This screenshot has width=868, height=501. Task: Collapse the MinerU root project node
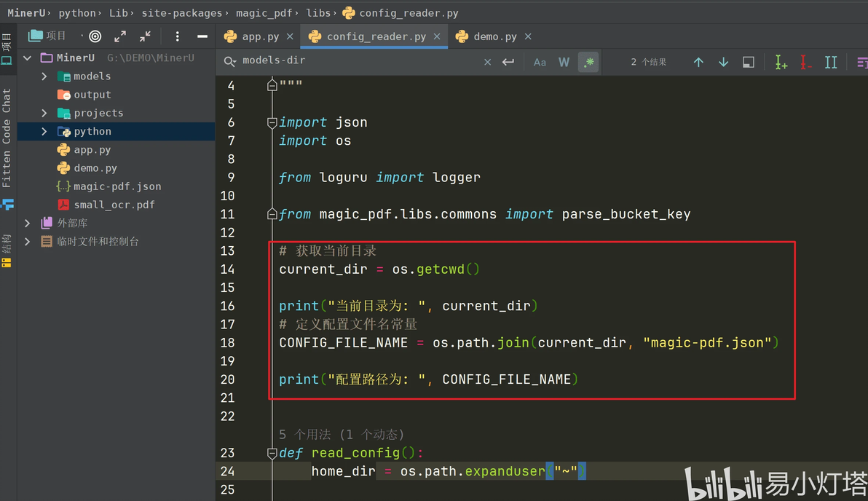coord(28,58)
